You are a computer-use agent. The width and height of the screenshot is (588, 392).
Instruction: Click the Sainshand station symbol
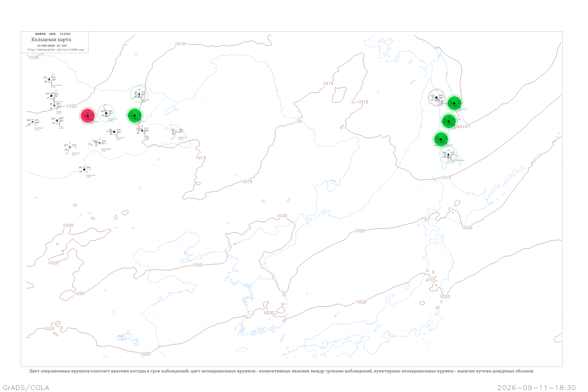(x=70, y=147)
